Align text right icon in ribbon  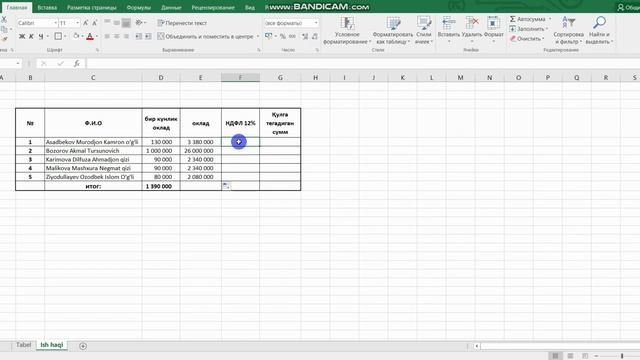(127, 37)
